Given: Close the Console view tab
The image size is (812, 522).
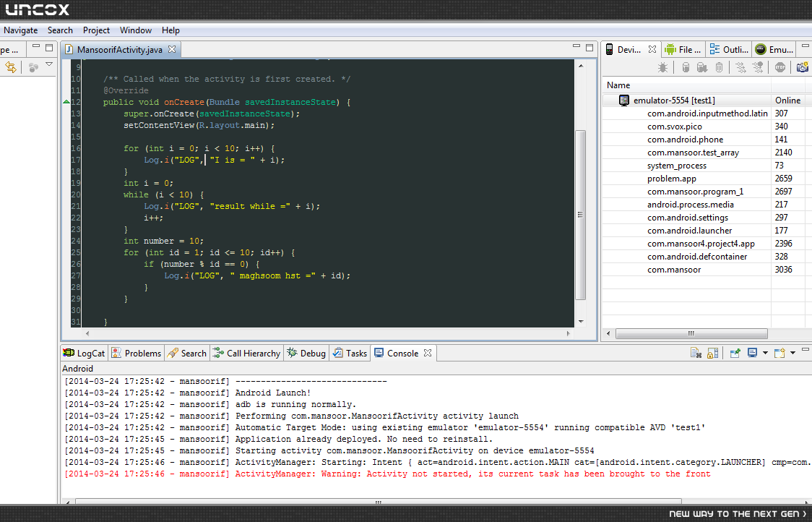Looking at the screenshot, I should (x=427, y=353).
